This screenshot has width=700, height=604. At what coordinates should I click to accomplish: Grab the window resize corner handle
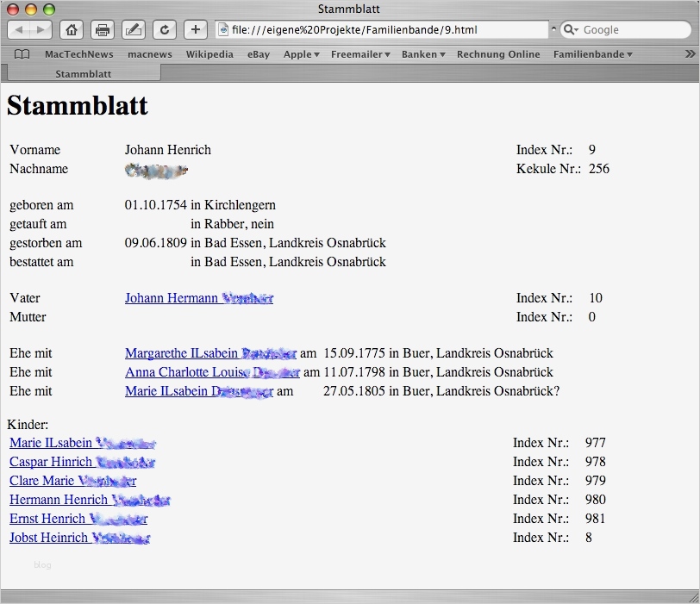point(694,598)
